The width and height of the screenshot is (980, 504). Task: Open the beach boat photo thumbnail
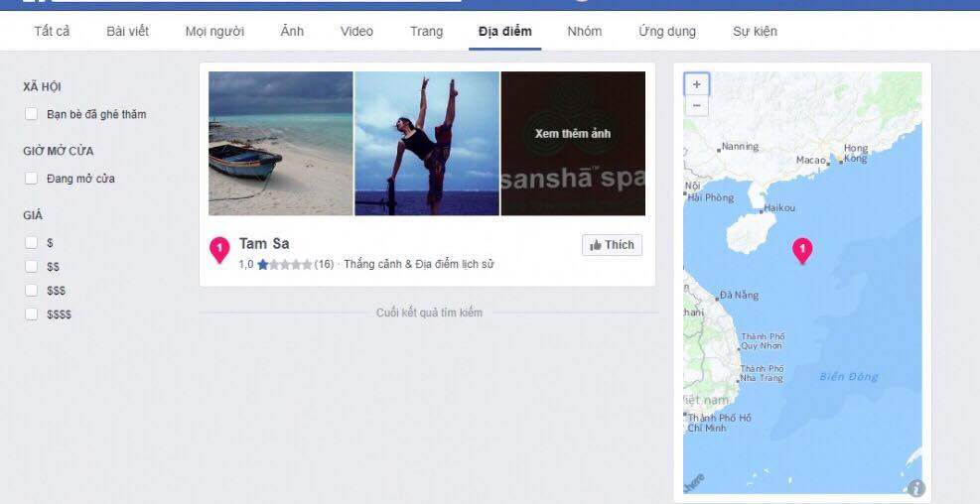280,144
